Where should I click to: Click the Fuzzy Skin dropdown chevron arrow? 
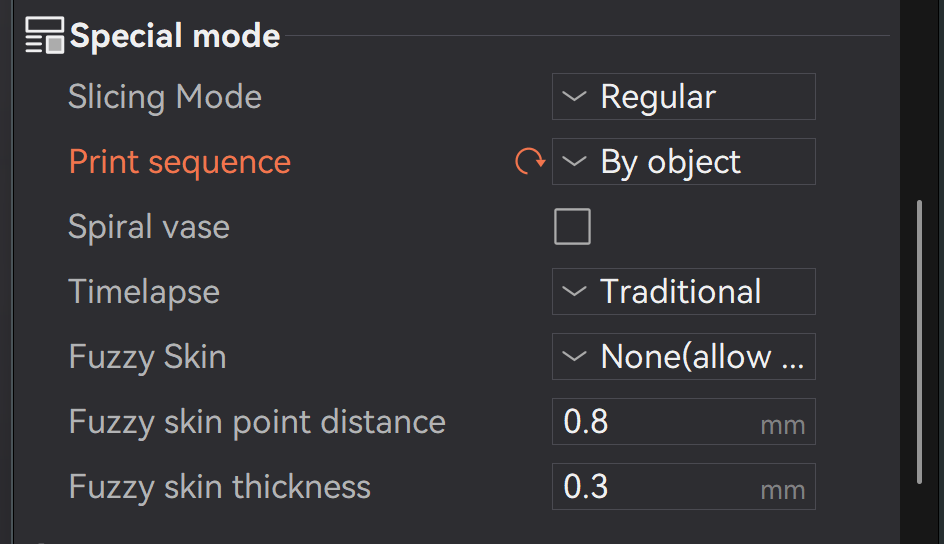[x=574, y=356]
